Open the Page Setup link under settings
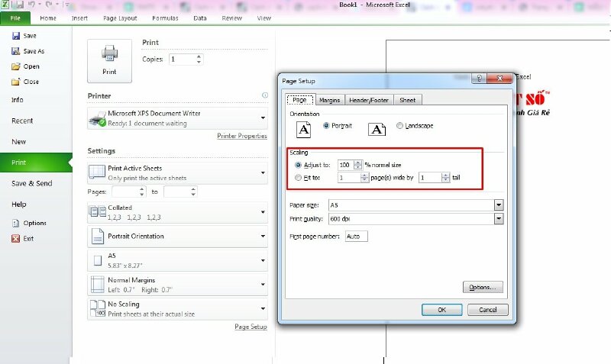Screen dimensions: 611x364 (251, 327)
